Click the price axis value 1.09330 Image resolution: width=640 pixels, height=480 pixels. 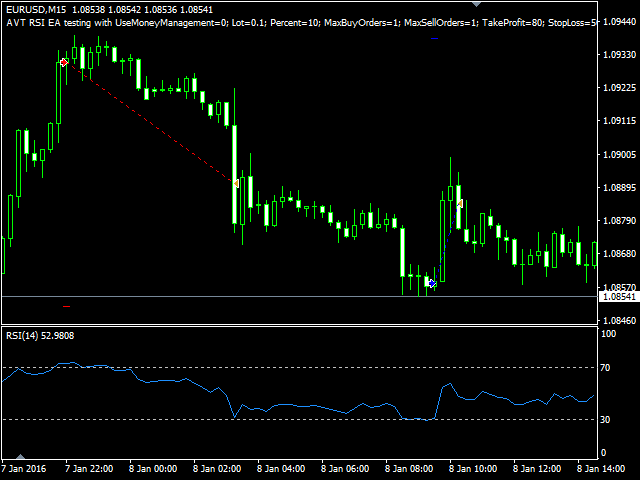[619, 54]
